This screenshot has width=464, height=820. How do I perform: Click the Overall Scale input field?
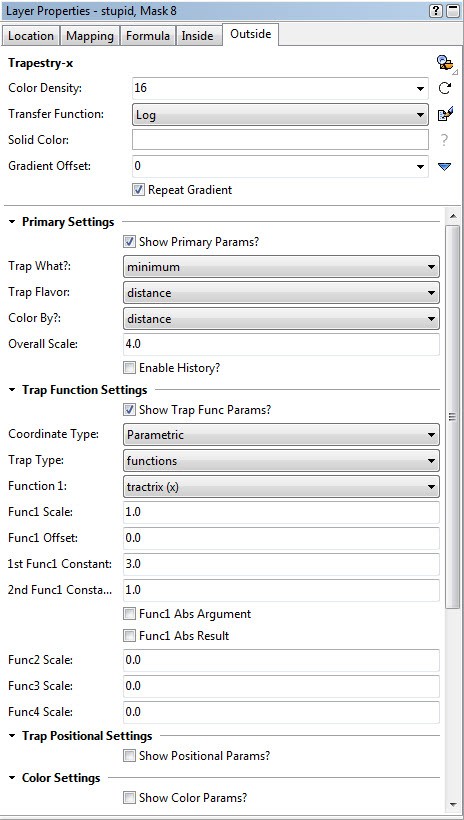pos(281,344)
